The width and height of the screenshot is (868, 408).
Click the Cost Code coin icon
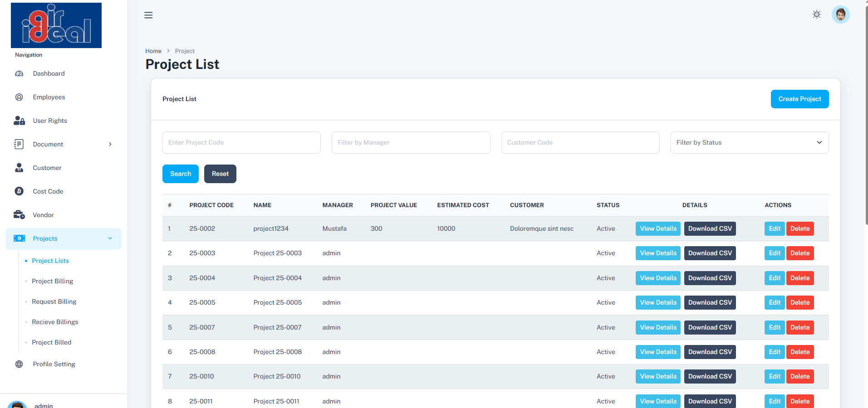19,191
